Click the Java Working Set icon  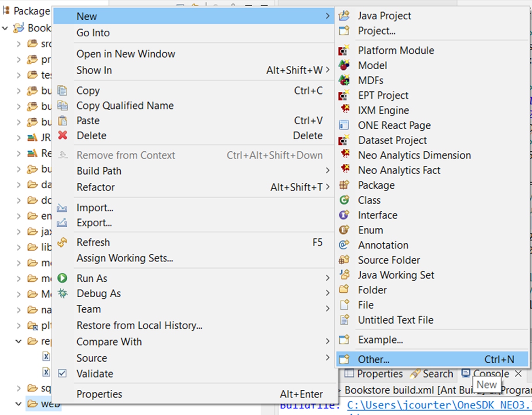click(x=344, y=275)
